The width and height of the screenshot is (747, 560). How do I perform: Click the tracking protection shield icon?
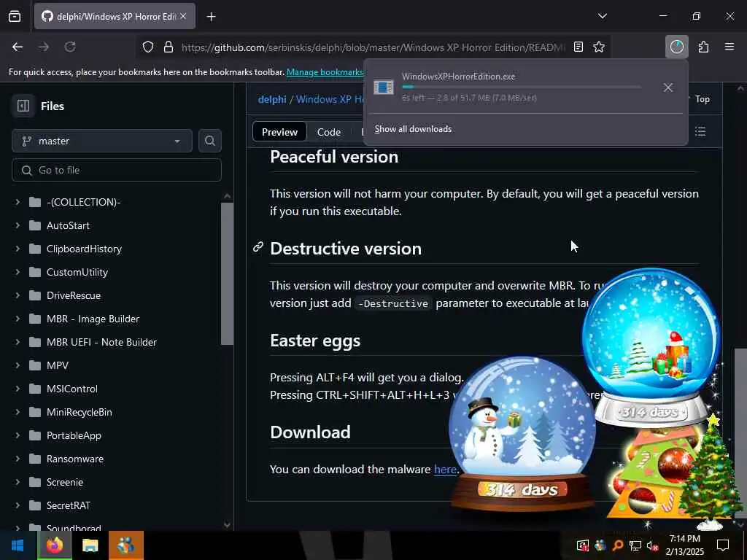[x=148, y=47]
